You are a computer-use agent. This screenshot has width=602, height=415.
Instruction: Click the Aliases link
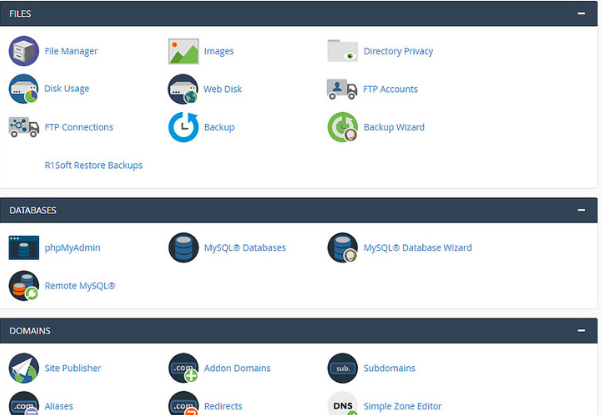point(59,406)
